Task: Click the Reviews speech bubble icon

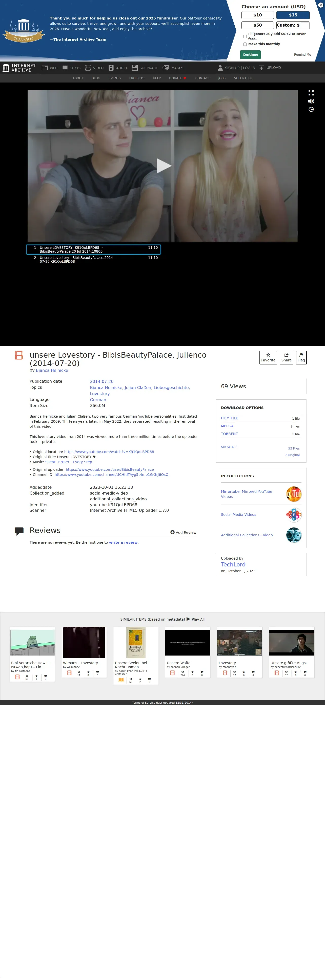Action: [19, 532]
